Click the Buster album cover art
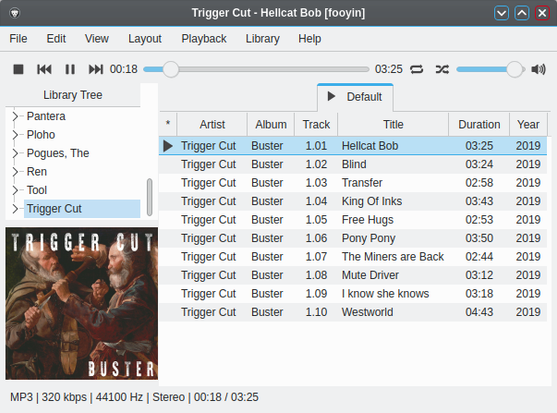The height and width of the screenshot is (413, 557). click(x=82, y=304)
